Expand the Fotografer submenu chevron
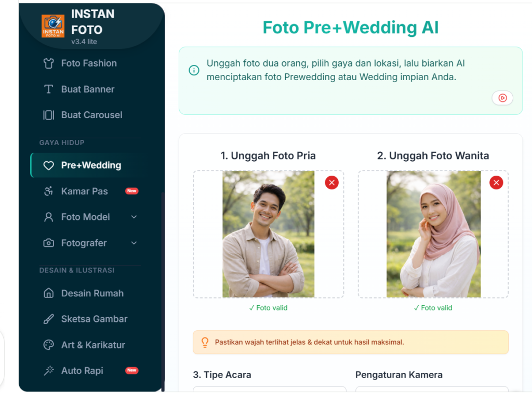The height and width of the screenshot is (404, 532). 134,243
